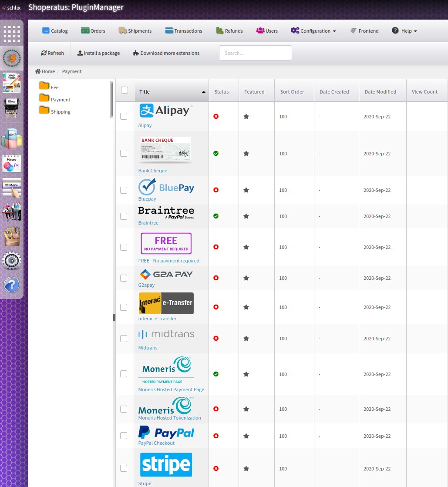This screenshot has width=448, height=487.
Task: Click the Fee folder icon
Action: [44, 86]
